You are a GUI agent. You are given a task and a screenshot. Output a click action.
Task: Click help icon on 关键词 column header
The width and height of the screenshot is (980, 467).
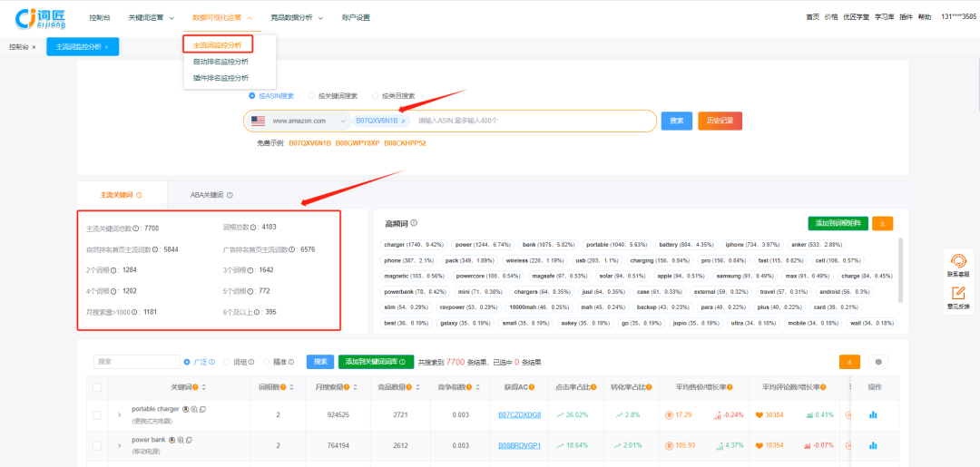pos(196,387)
